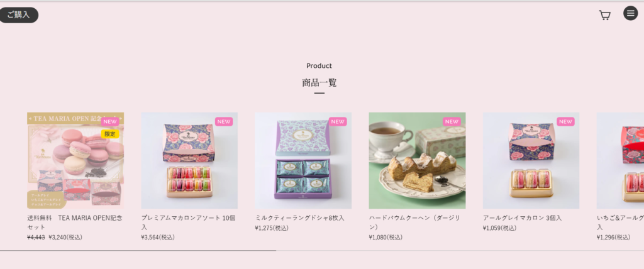This screenshot has width=644, height=269.
Task: Click the horizontal product carousel scrollbar
Action: [x=322, y=250]
